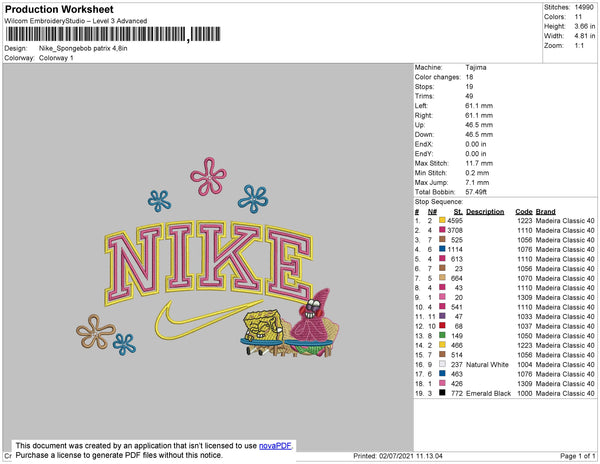Image resolution: width=600 pixels, height=464 pixels.
Task: Click the Colors value '11'
Action: (578, 17)
